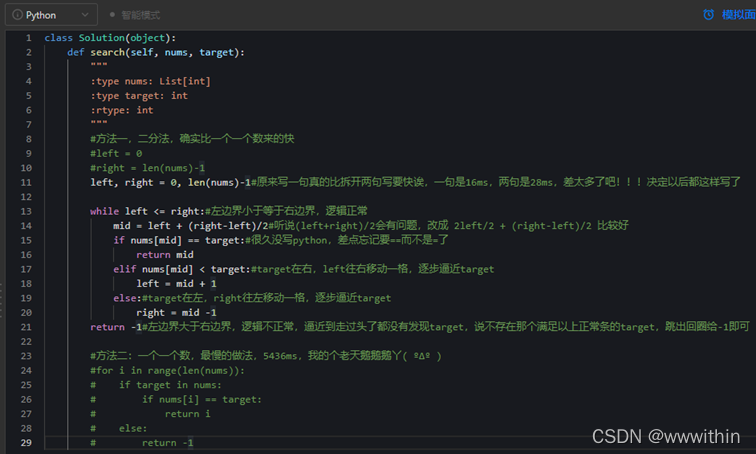The width and height of the screenshot is (756, 454).
Task: Click 'elif nums[mid] < target:' statement
Action: click(x=182, y=269)
